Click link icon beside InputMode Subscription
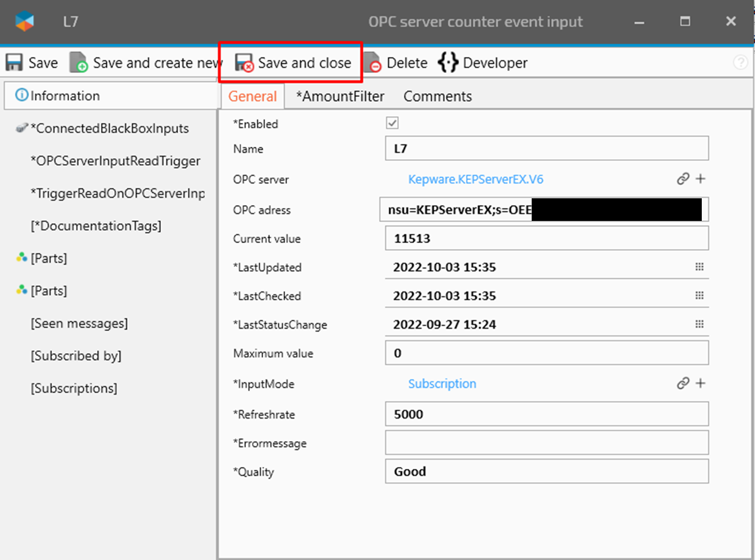The height and width of the screenshot is (560, 755). [683, 384]
